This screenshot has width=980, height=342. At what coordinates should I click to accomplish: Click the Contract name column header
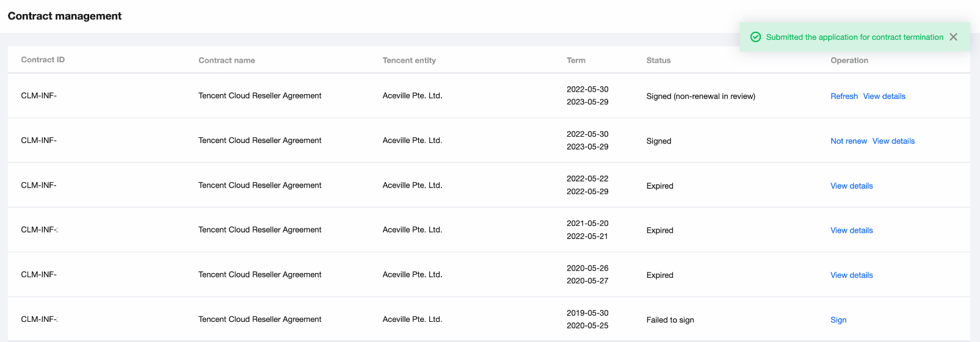pos(227,60)
